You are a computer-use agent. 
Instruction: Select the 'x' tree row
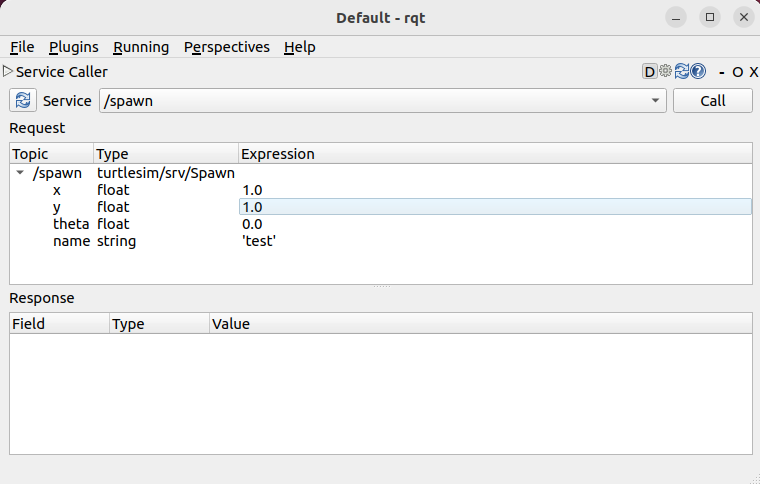pos(381,190)
